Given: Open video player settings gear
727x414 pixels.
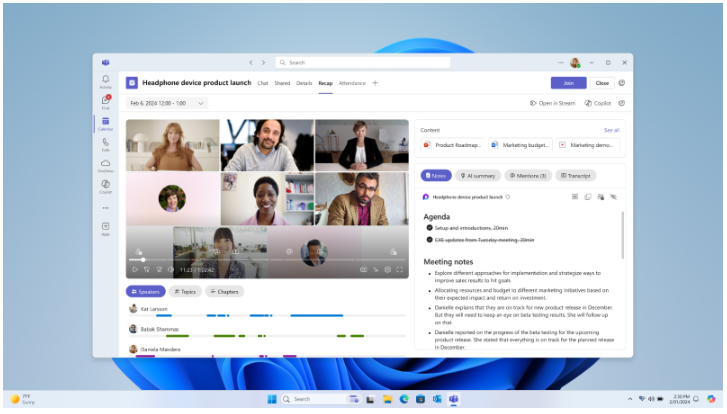Looking at the screenshot, I should click(x=388, y=269).
